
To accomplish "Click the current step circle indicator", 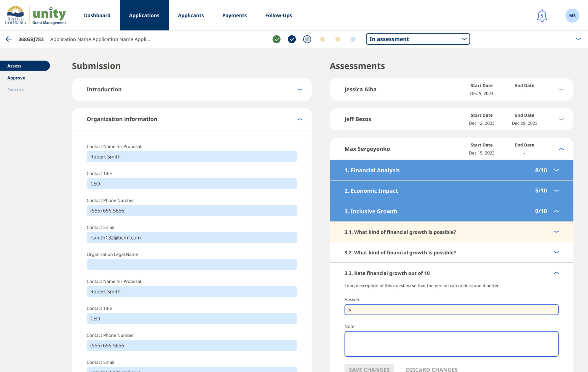I will coord(307,39).
